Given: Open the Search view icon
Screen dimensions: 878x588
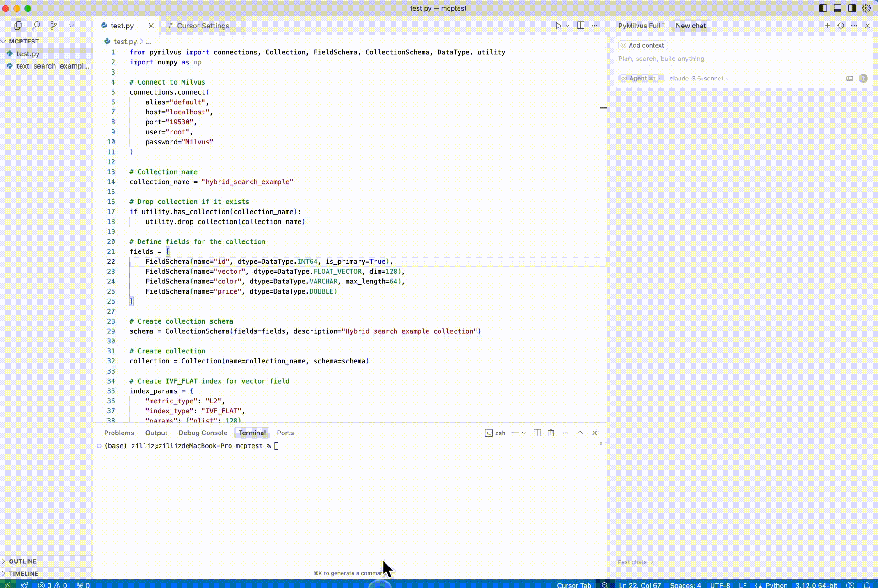Looking at the screenshot, I should tap(36, 26).
